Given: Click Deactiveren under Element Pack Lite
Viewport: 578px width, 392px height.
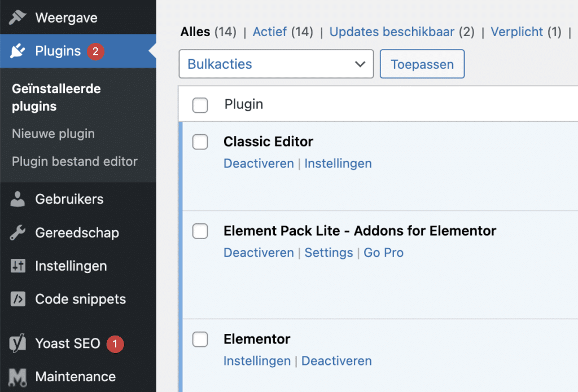Looking at the screenshot, I should [259, 252].
